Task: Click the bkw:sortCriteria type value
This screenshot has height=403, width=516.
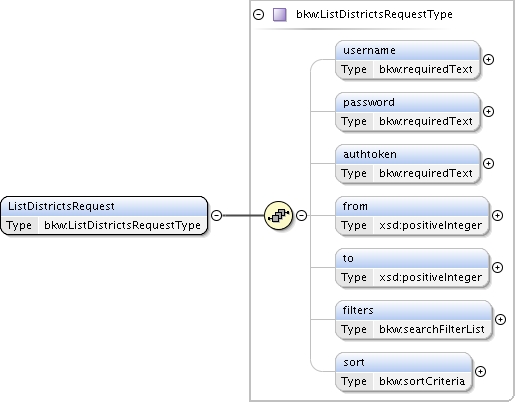Action: click(422, 381)
